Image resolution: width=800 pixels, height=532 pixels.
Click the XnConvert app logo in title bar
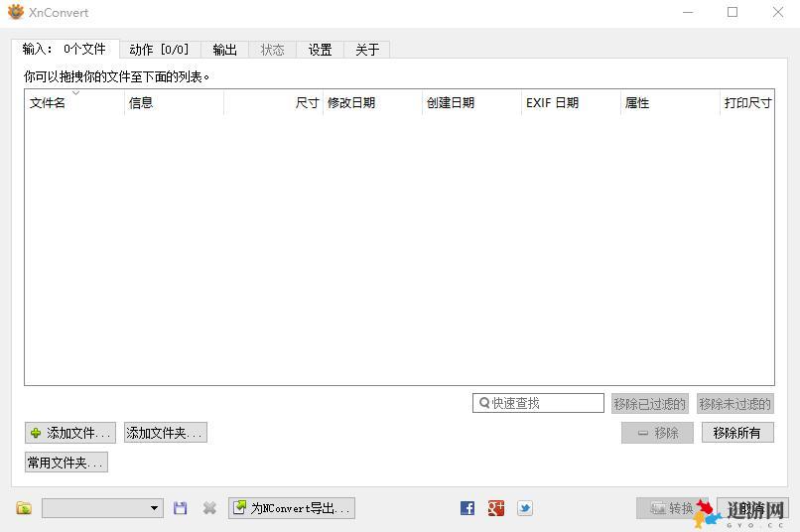pyautogui.click(x=16, y=13)
